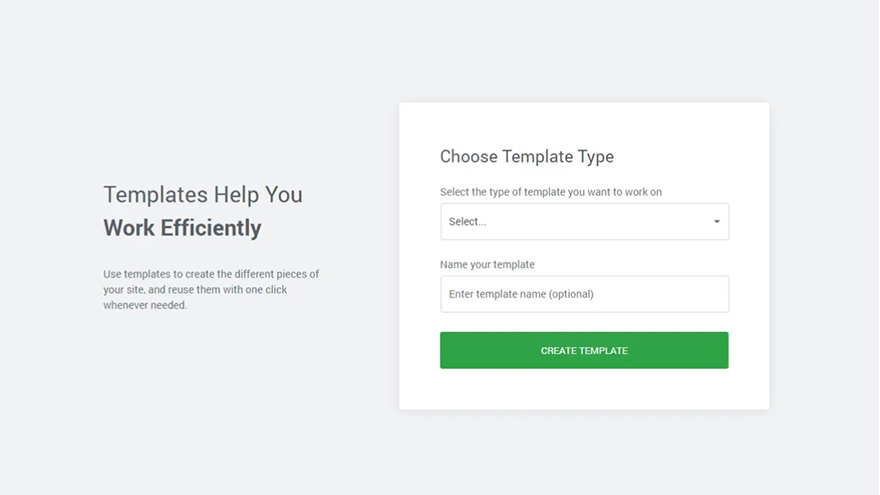Click the "(optional)" placeholder in name field

[x=570, y=294]
